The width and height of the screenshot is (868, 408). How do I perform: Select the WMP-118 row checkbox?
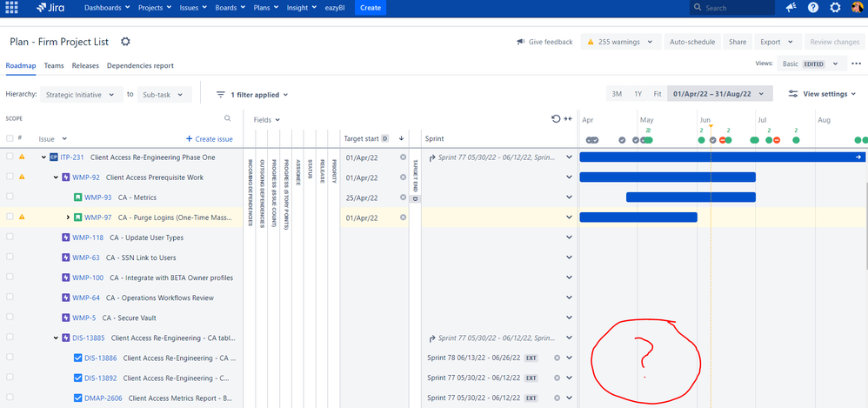click(x=10, y=237)
